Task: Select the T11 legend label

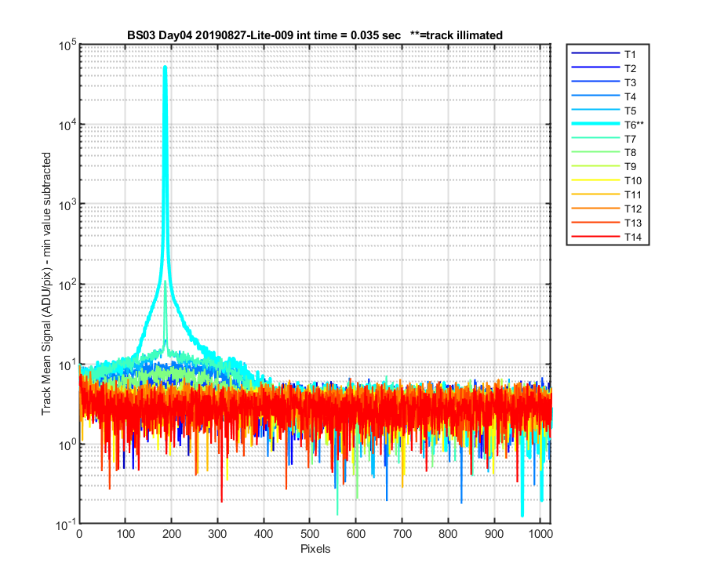Action: [632, 194]
